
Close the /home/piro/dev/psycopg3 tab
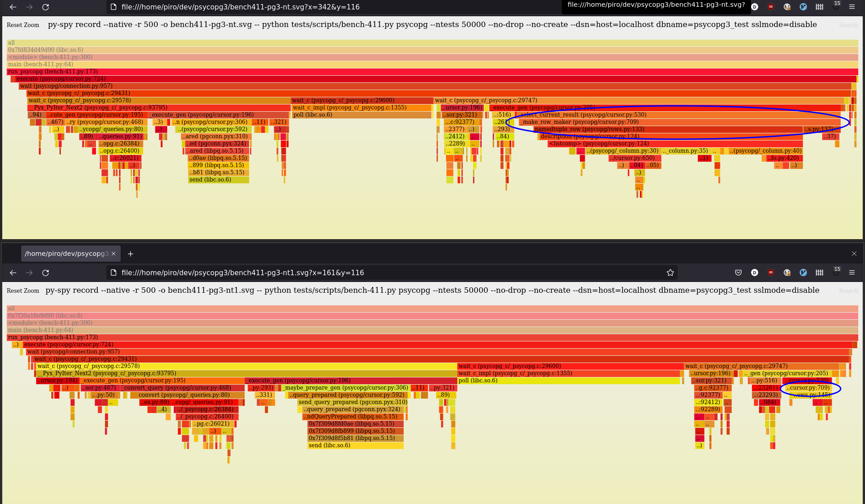point(114,254)
